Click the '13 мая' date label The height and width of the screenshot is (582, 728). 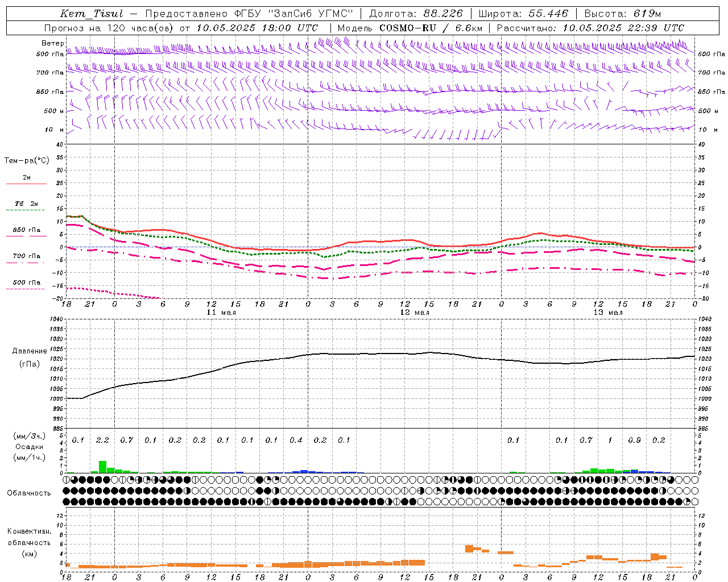(x=607, y=313)
